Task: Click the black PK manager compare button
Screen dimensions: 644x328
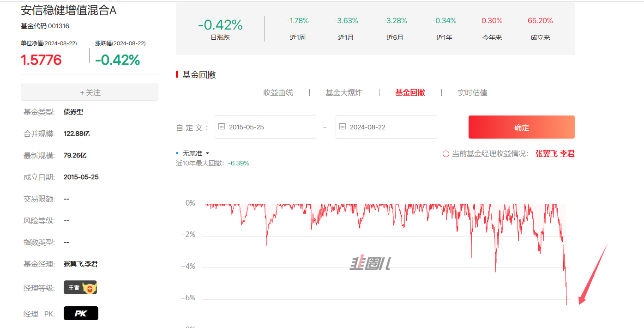Action: tap(81, 313)
